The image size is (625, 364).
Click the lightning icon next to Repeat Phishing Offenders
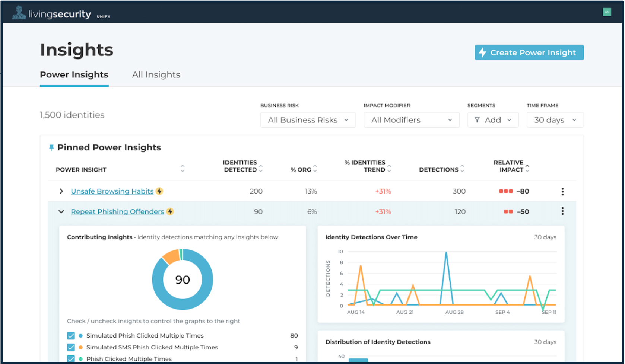pos(170,211)
